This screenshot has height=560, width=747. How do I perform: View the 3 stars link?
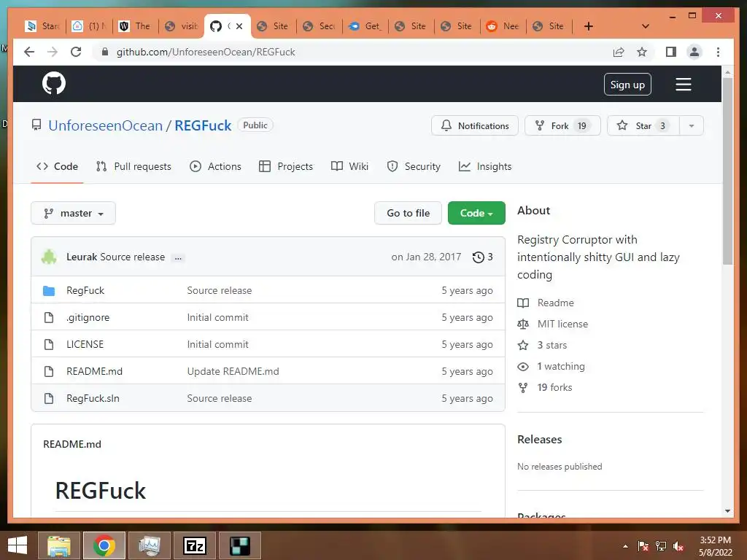552,345
